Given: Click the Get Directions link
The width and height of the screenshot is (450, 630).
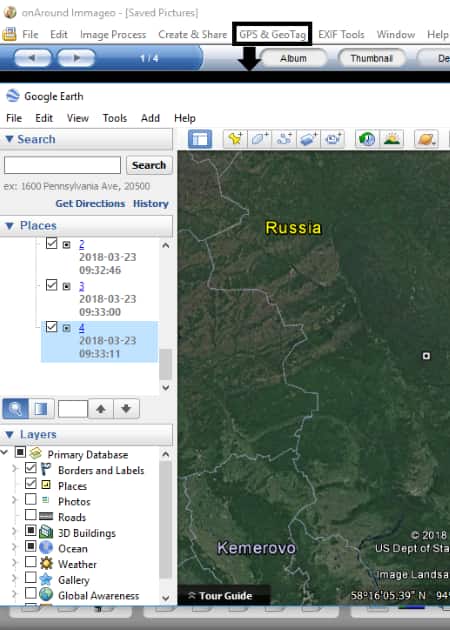Looking at the screenshot, I should click(90, 204).
